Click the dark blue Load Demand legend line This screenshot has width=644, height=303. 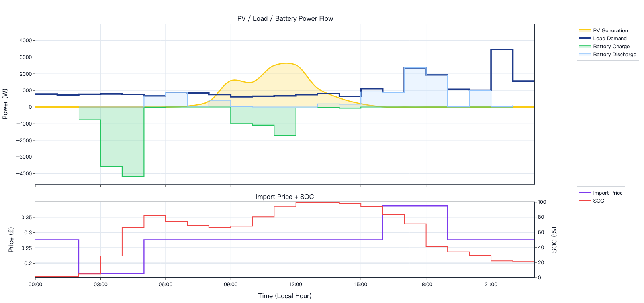[585, 38]
